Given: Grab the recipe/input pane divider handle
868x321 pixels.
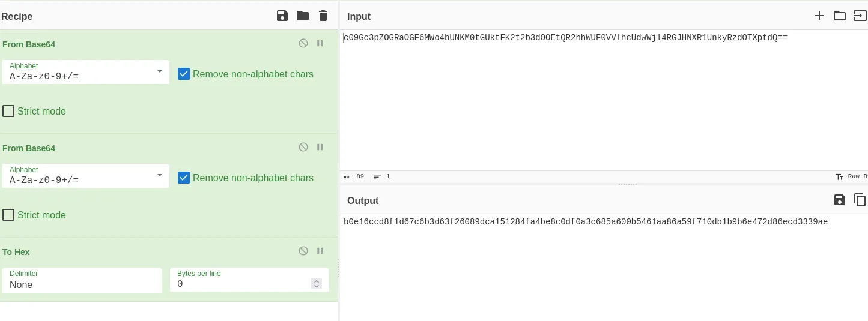Looking at the screenshot, I should 339,268.
